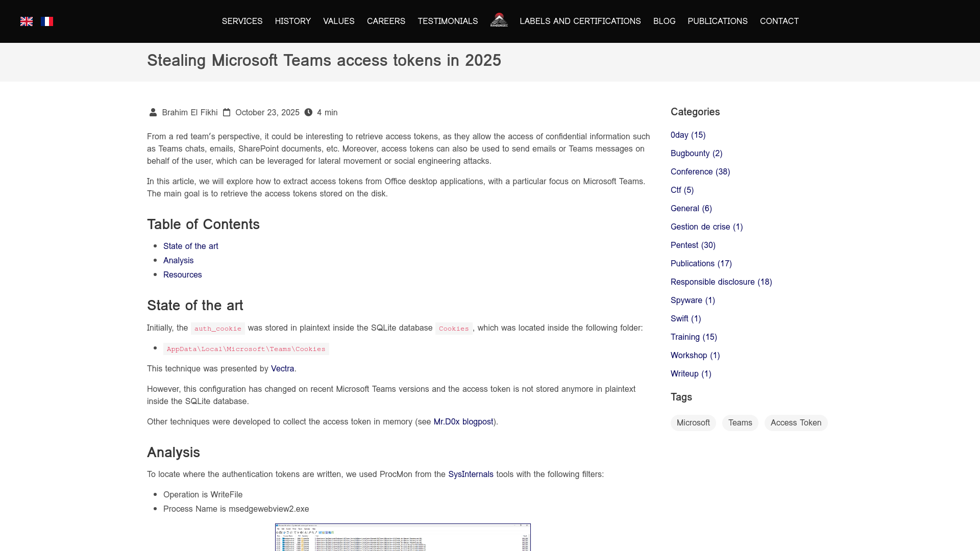This screenshot has height=551, width=980.
Task: Open the CAREERS page
Action: (x=386, y=21)
